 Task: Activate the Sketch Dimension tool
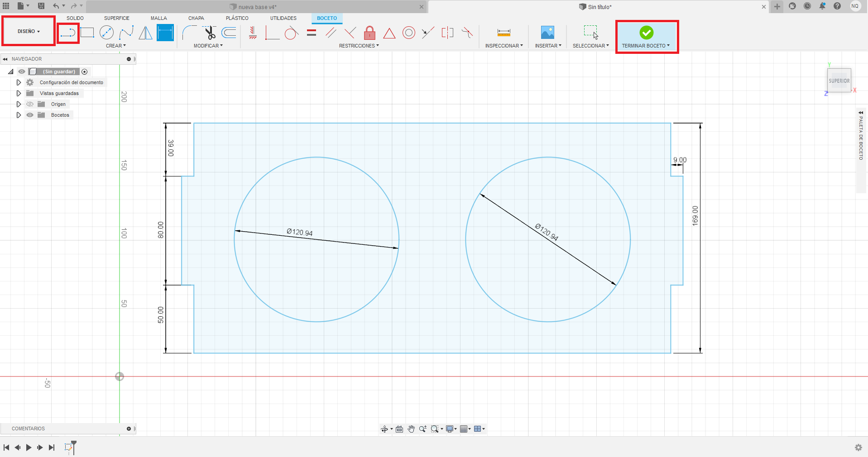click(x=165, y=33)
